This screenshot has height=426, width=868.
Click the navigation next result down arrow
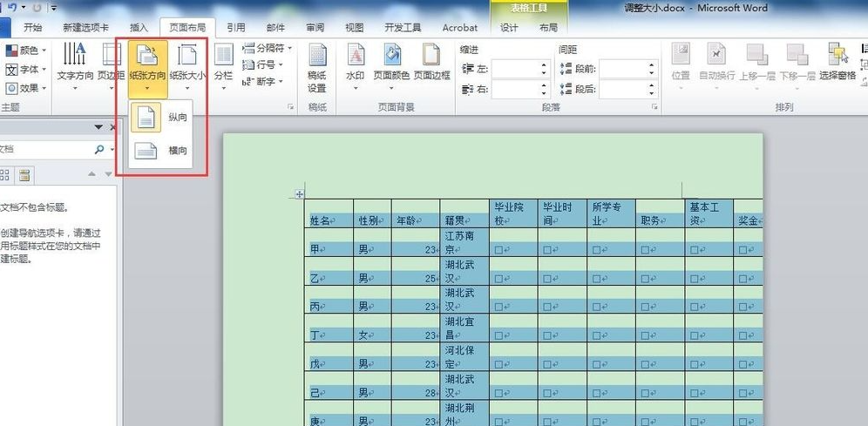pyautogui.click(x=108, y=174)
